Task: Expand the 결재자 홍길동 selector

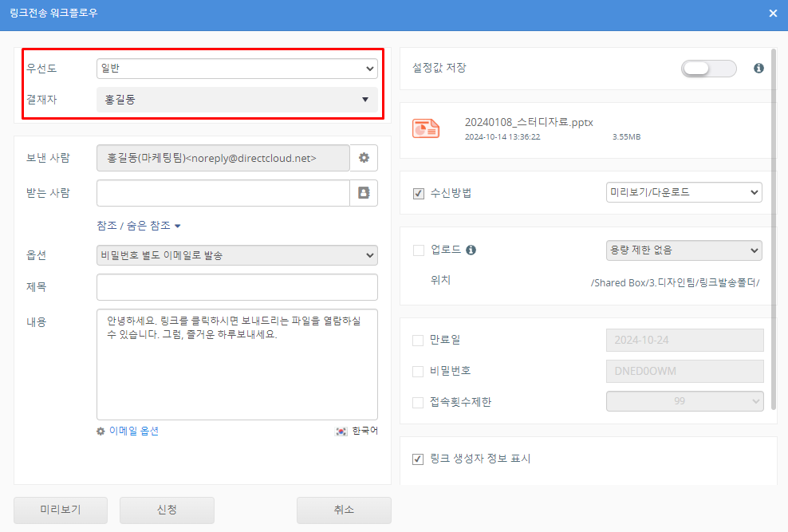Action: tap(237, 100)
